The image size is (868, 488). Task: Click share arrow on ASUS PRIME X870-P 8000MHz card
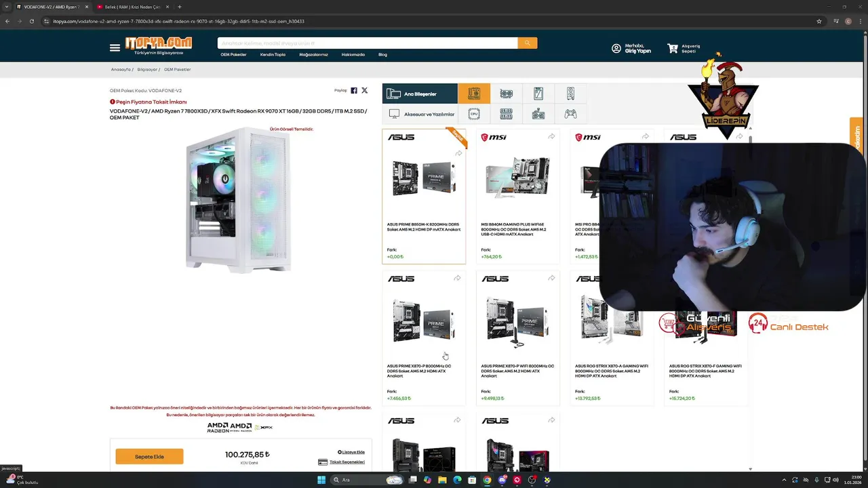point(457,279)
